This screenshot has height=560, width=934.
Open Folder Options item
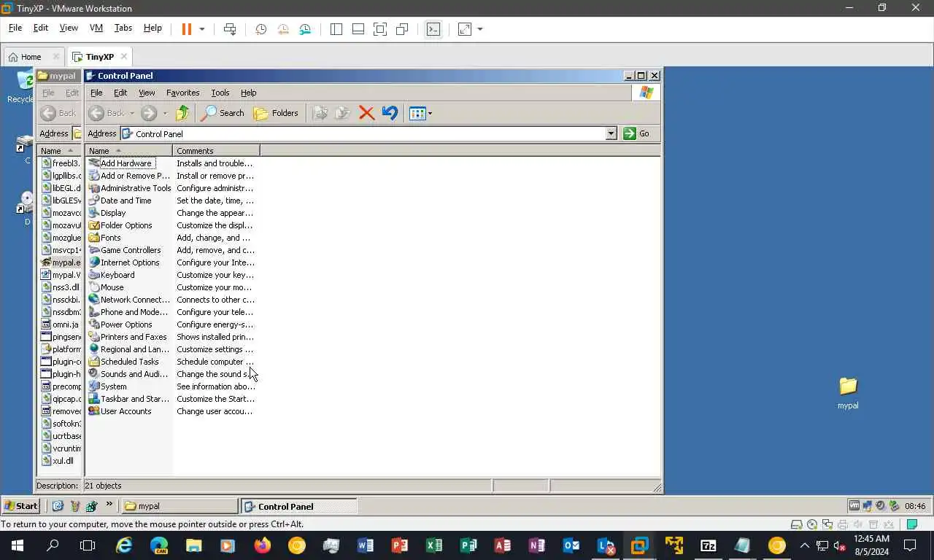[120, 225]
